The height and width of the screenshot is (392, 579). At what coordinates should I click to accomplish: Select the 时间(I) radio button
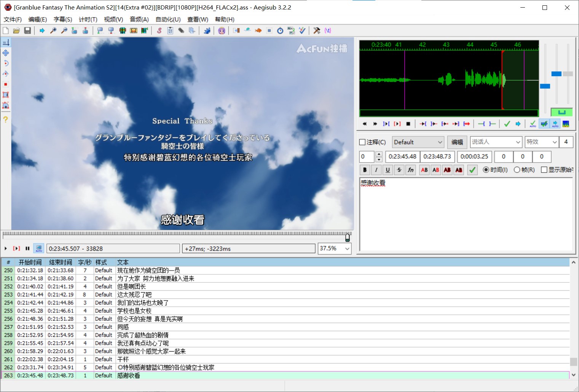(486, 170)
